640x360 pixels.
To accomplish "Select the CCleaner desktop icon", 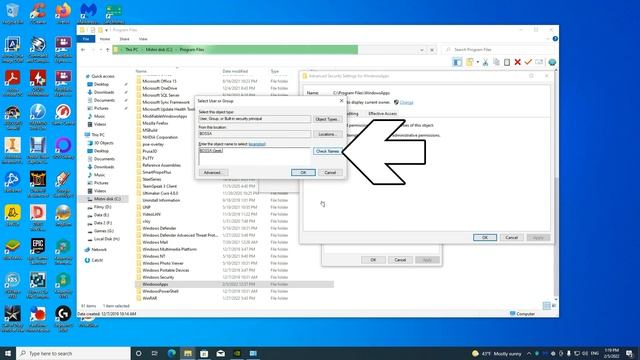I will coord(38,13).
